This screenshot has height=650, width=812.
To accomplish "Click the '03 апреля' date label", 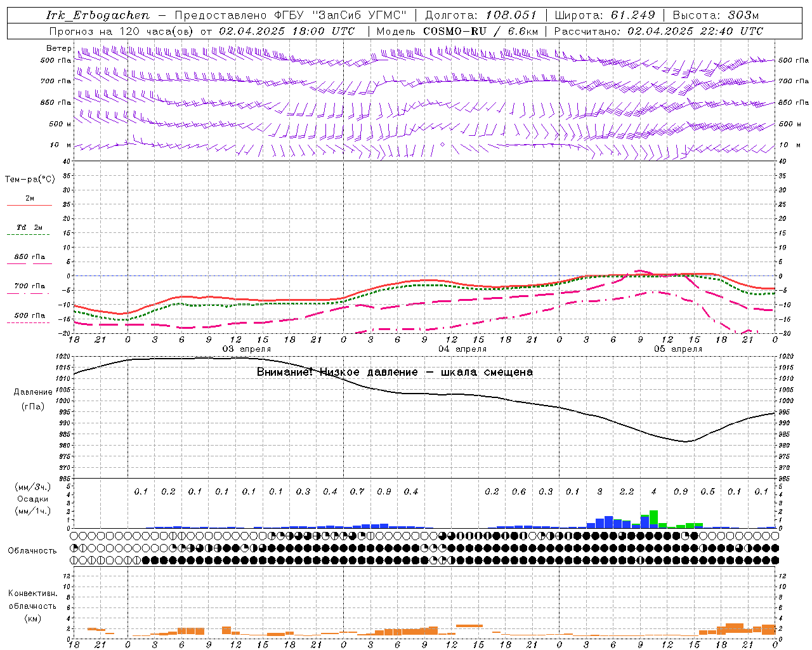I will [247, 348].
